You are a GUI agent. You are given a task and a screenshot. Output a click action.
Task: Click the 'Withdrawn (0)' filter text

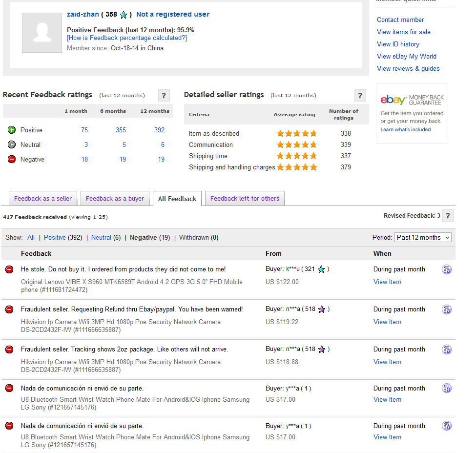point(199,237)
